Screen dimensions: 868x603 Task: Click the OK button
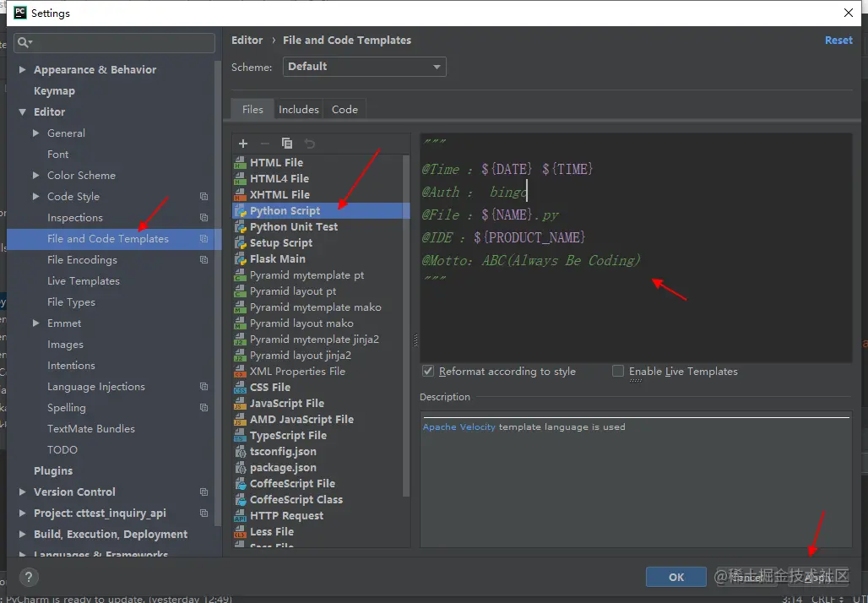[x=676, y=577]
